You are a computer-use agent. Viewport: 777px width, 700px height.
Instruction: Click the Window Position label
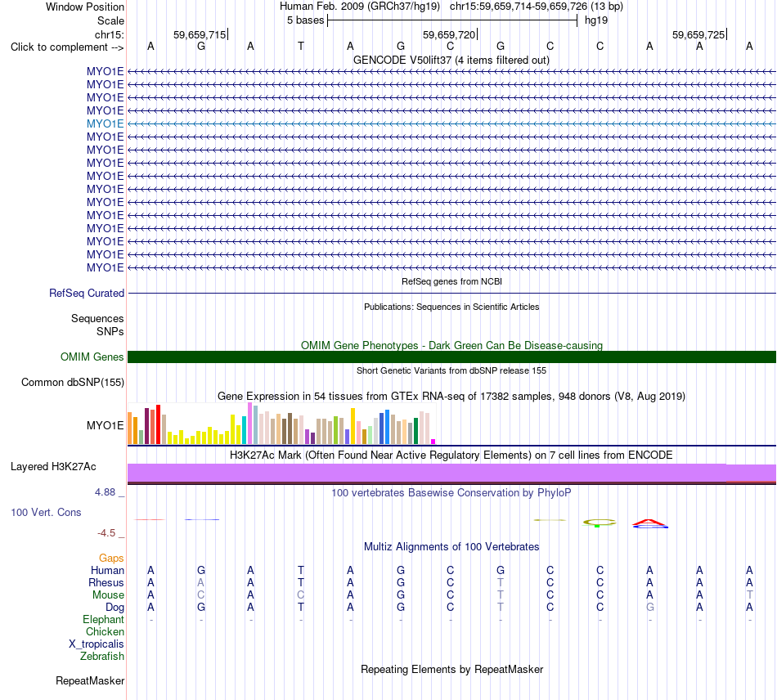tap(85, 7)
